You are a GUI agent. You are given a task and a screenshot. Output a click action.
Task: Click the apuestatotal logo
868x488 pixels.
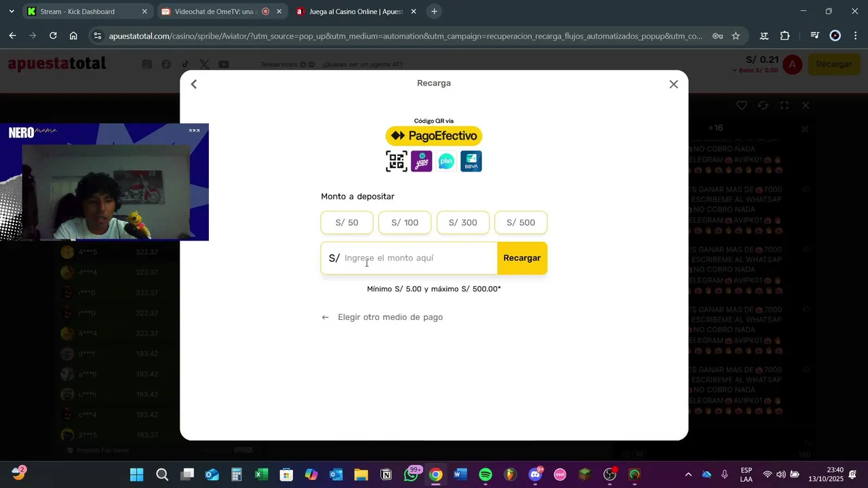tap(57, 64)
